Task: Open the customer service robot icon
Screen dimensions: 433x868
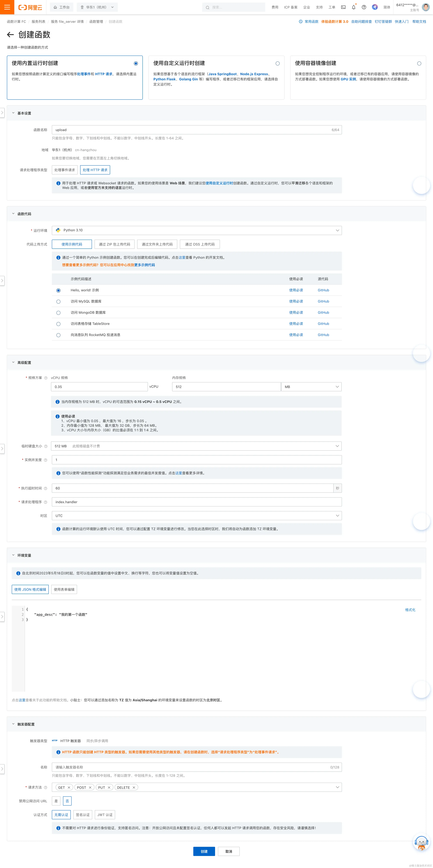Action: pos(421,842)
